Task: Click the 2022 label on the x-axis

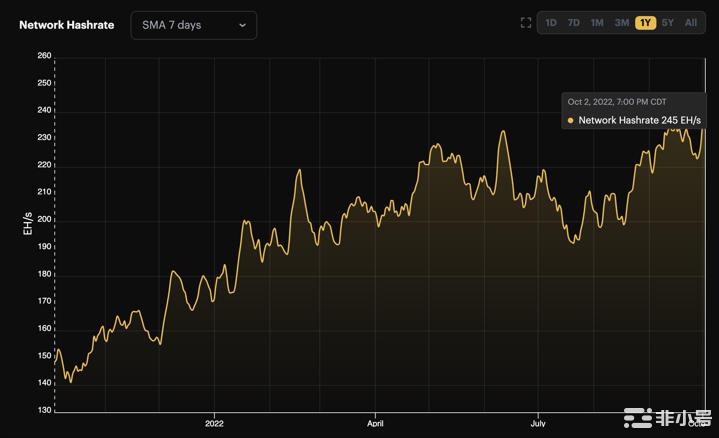Action: (x=215, y=424)
